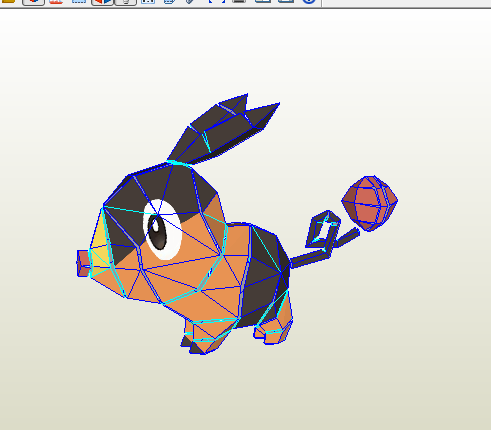This screenshot has height=430, width=491.
Task: Click the white eye of the 3D model
Action: pyautogui.click(x=163, y=229)
